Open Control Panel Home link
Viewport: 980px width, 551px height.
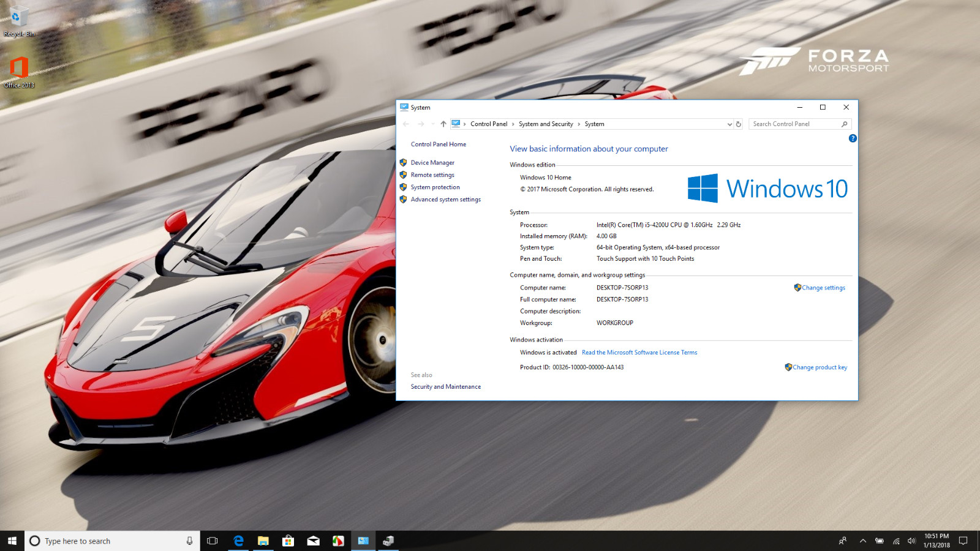click(439, 144)
